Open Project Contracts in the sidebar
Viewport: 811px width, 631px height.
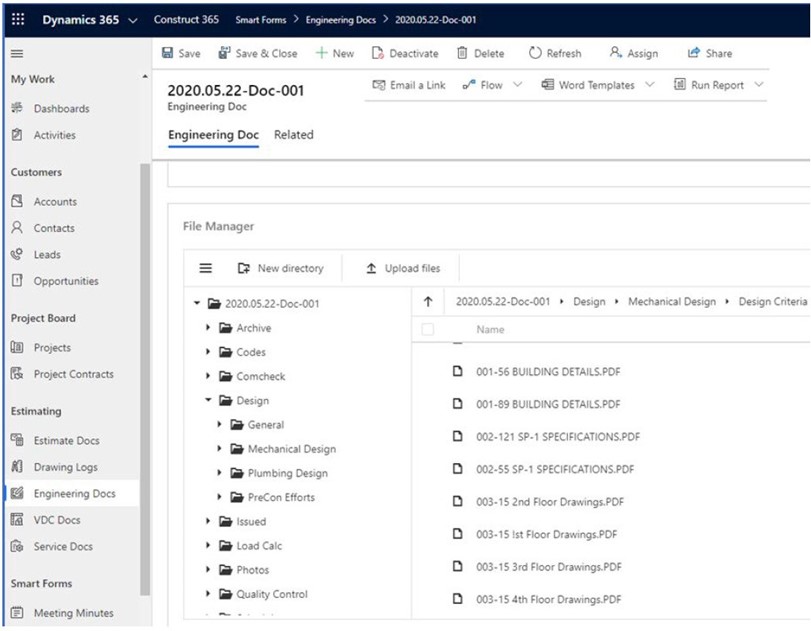point(73,374)
